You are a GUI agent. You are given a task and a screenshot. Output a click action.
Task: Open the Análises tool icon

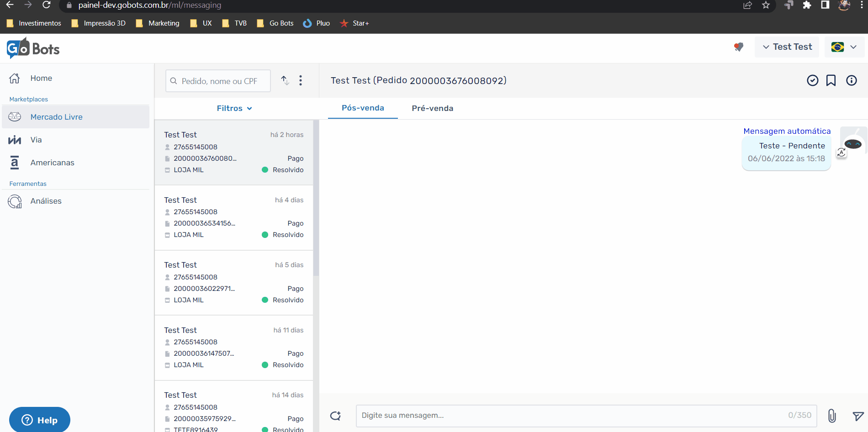[x=15, y=201]
